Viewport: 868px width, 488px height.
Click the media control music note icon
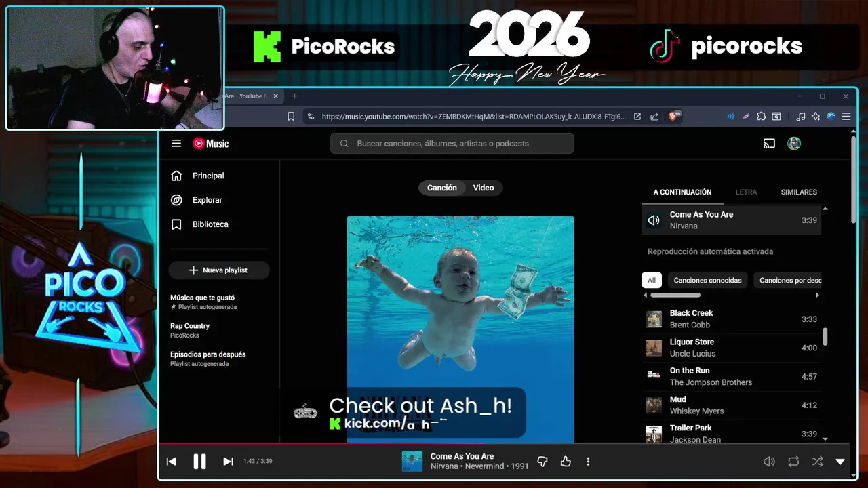coord(801,117)
